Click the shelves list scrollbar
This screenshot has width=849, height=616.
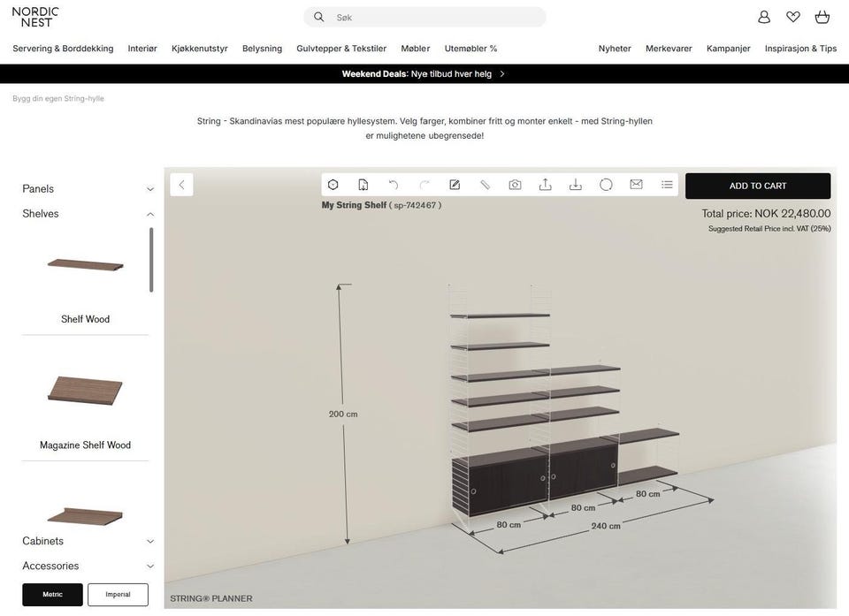coord(151,260)
